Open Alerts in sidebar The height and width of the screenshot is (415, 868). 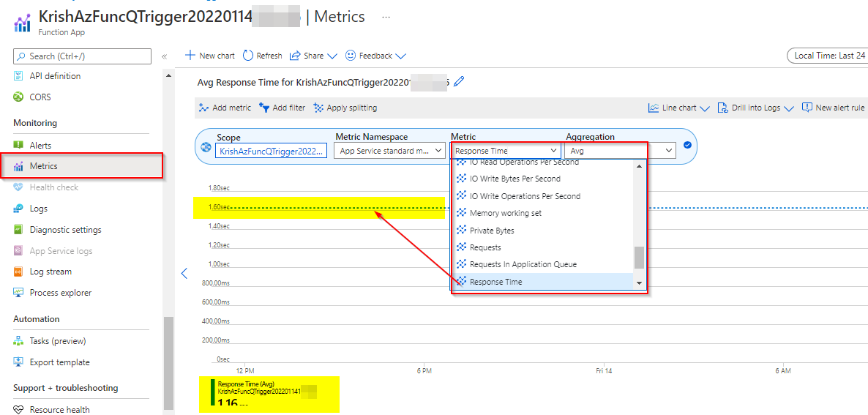coord(40,145)
